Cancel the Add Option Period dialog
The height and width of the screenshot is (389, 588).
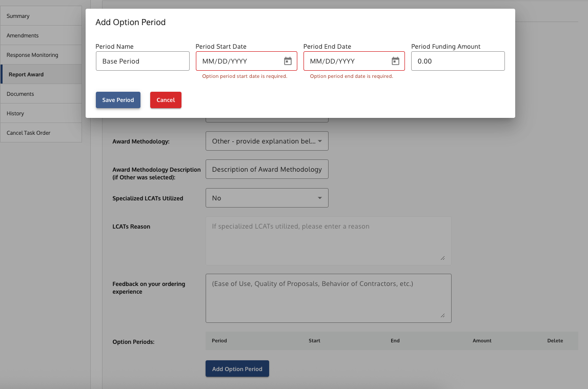coord(166,100)
